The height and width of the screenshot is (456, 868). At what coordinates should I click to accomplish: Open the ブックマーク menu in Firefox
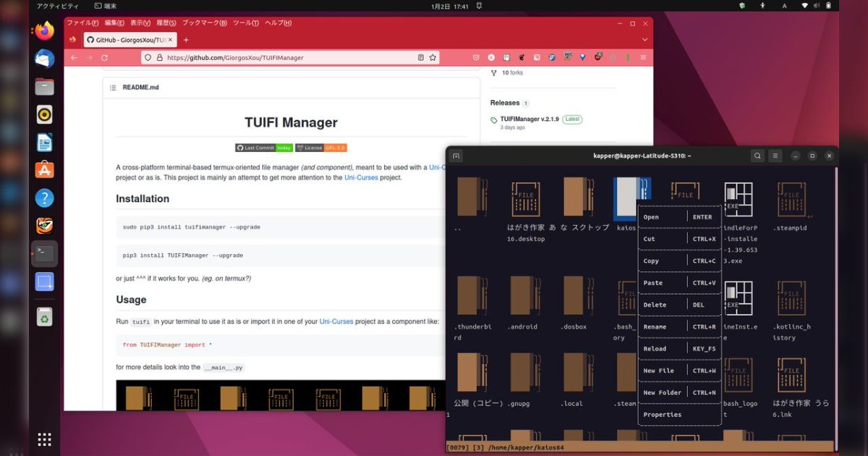coord(204,22)
